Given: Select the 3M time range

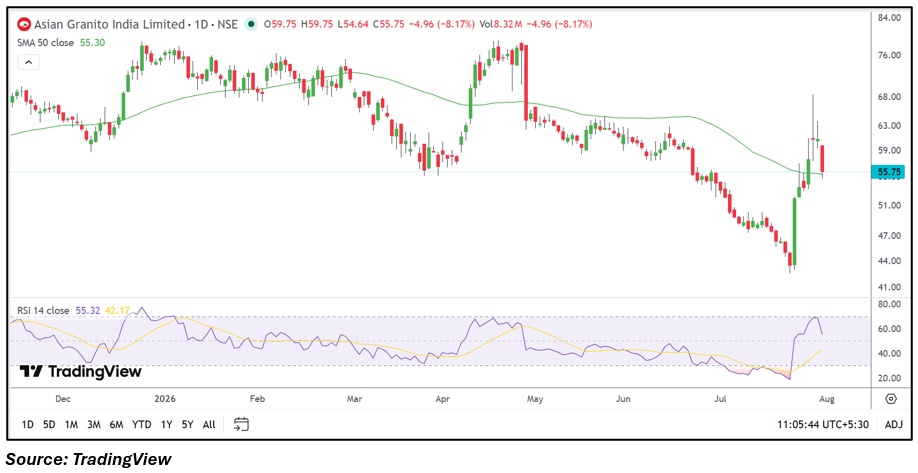Looking at the screenshot, I should (x=94, y=424).
